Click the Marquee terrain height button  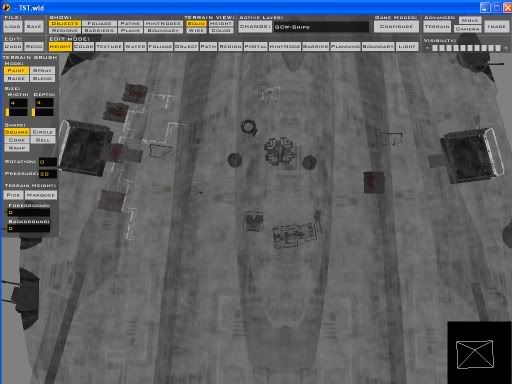(x=41, y=195)
